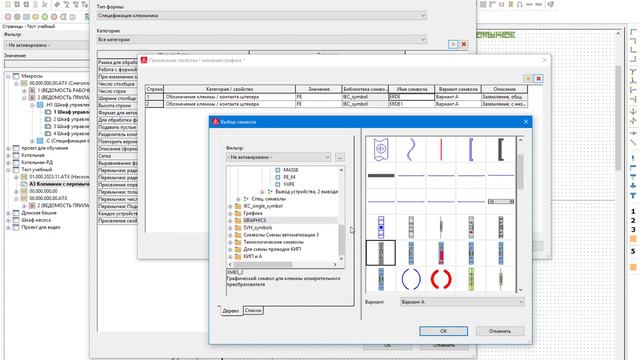Delete row in property assignment dialog

539,78
